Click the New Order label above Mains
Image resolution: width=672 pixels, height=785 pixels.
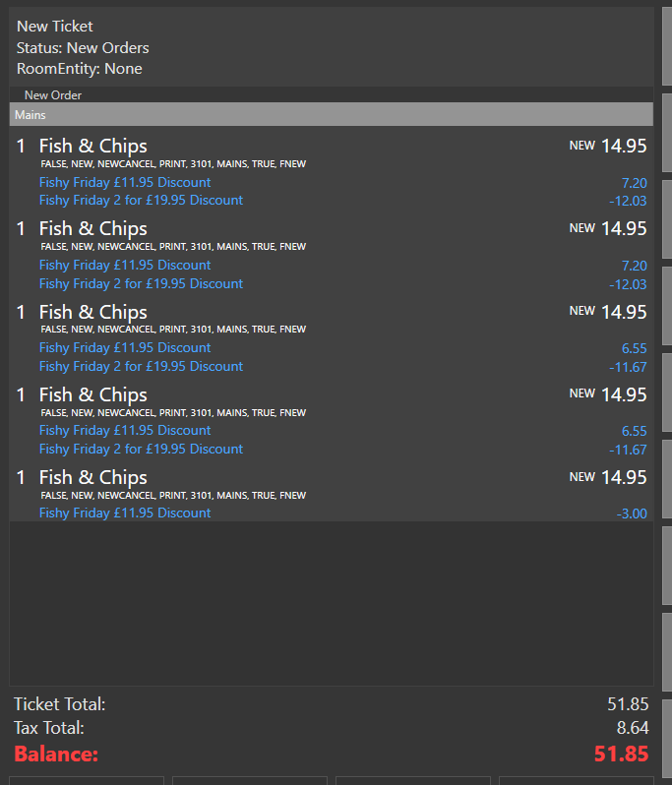click(53, 95)
